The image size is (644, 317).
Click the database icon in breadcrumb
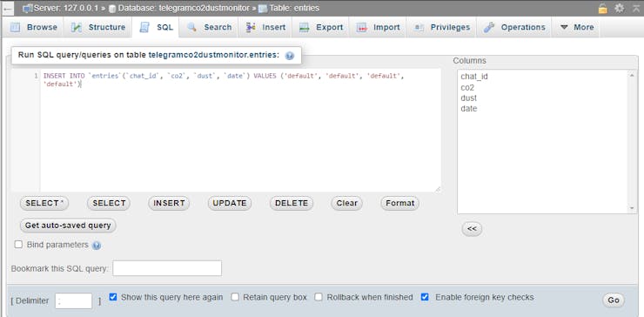(112, 9)
